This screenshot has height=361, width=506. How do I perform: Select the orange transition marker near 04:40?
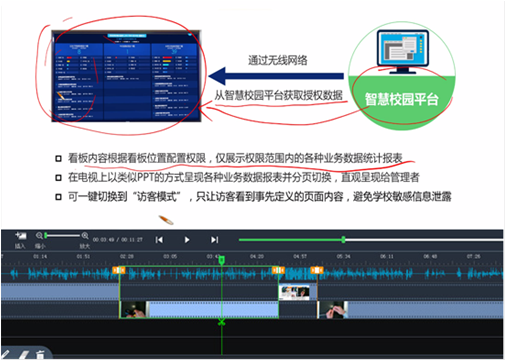point(278,270)
